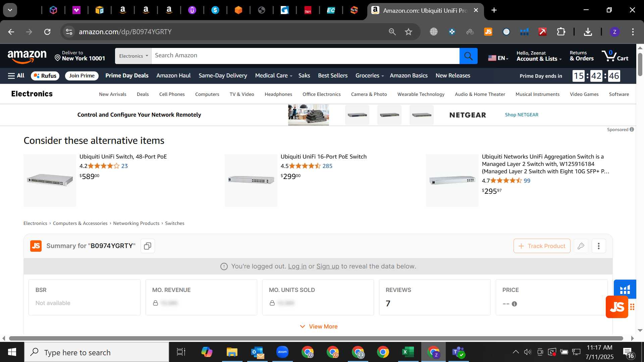Screen dimensions: 644x362
Task: Click Networking Products breadcrumb
Action: tap(136, 224)
